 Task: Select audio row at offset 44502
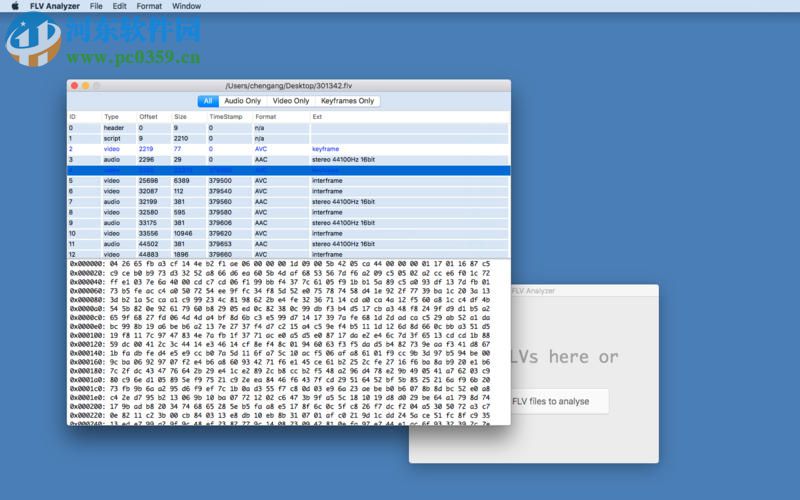tap(288, 244)
